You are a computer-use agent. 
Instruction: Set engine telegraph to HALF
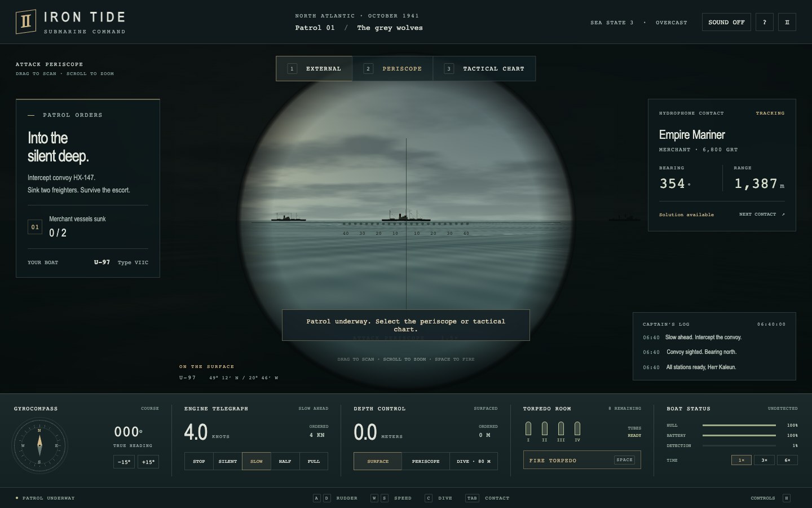(x=285, y=461)
